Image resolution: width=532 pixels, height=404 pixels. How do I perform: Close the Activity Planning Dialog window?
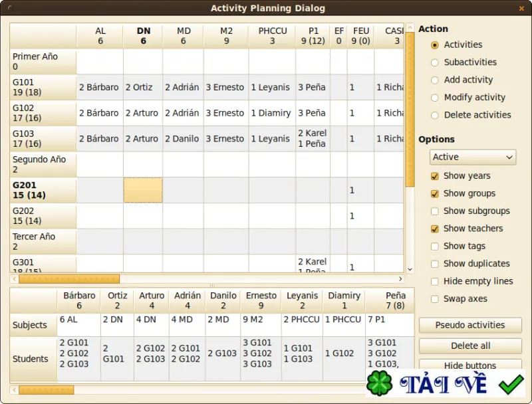(x=521, y=9)
